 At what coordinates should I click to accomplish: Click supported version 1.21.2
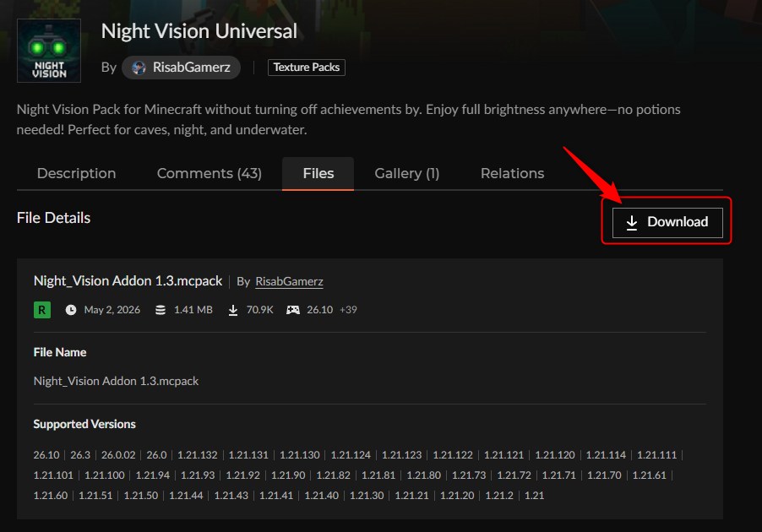click(499, 496)
